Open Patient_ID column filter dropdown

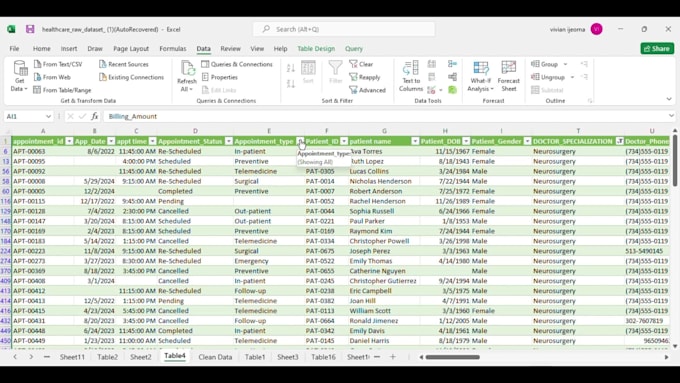click(x=344, y=141)
